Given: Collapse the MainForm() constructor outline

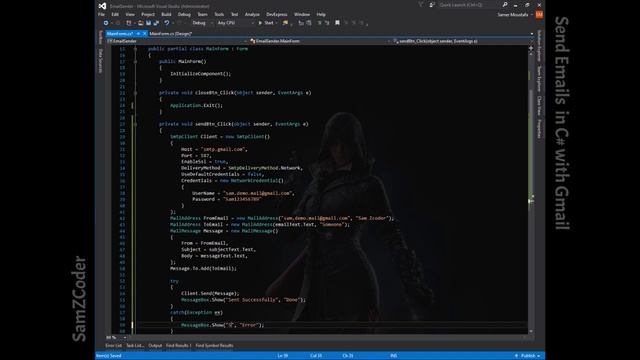Looking at the screenshot, I should (x=136, y=61).
